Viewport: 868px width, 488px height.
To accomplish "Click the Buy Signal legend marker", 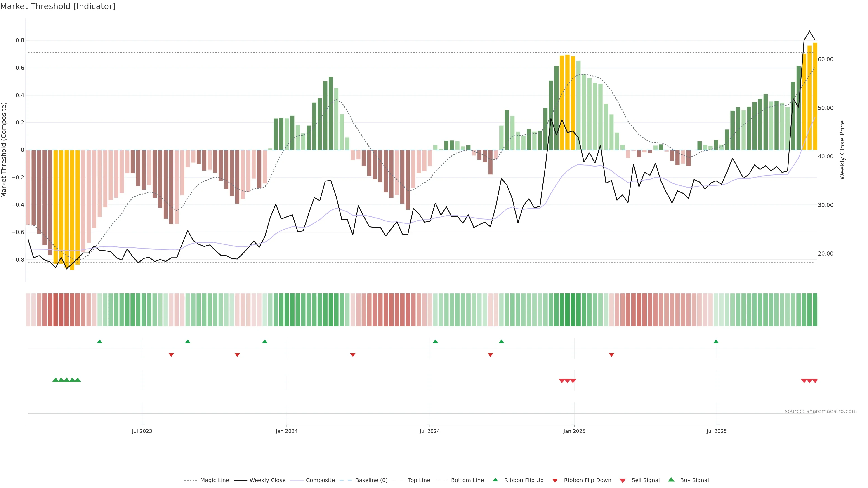I will coord(671,480).
